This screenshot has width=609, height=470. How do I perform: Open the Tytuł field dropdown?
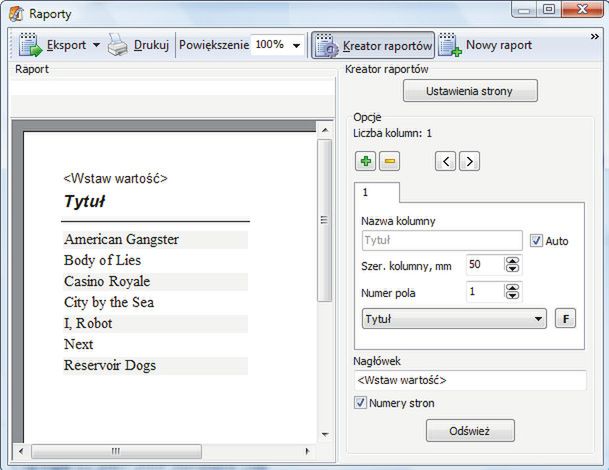click(x=539, y=319)
